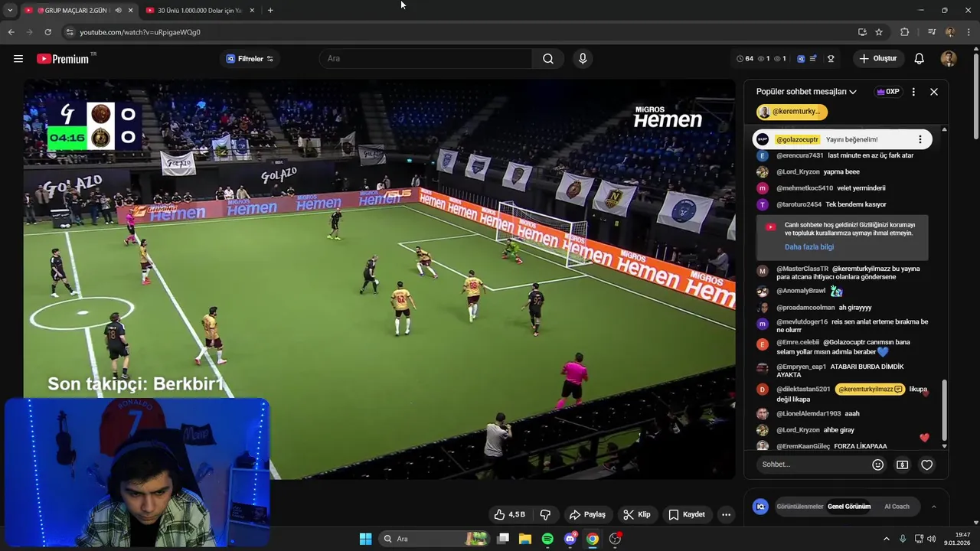Click the 0XP crown badge

coord(888,92)
